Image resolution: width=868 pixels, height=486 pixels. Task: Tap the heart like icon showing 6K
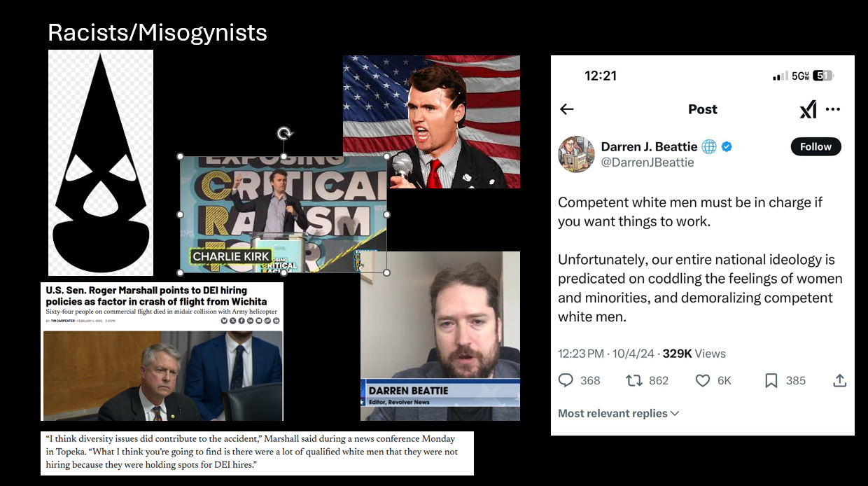click(x=703, y=380)
